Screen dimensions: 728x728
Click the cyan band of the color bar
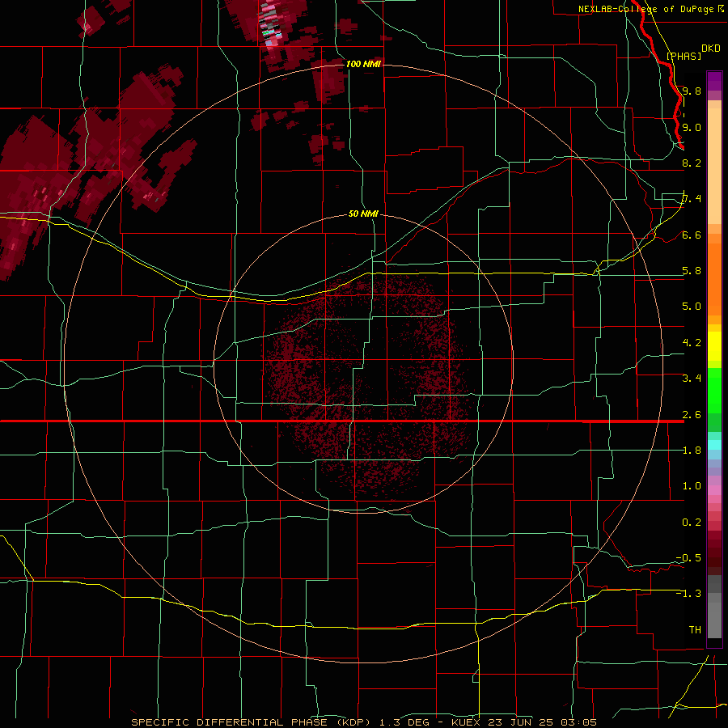[714, 445]
